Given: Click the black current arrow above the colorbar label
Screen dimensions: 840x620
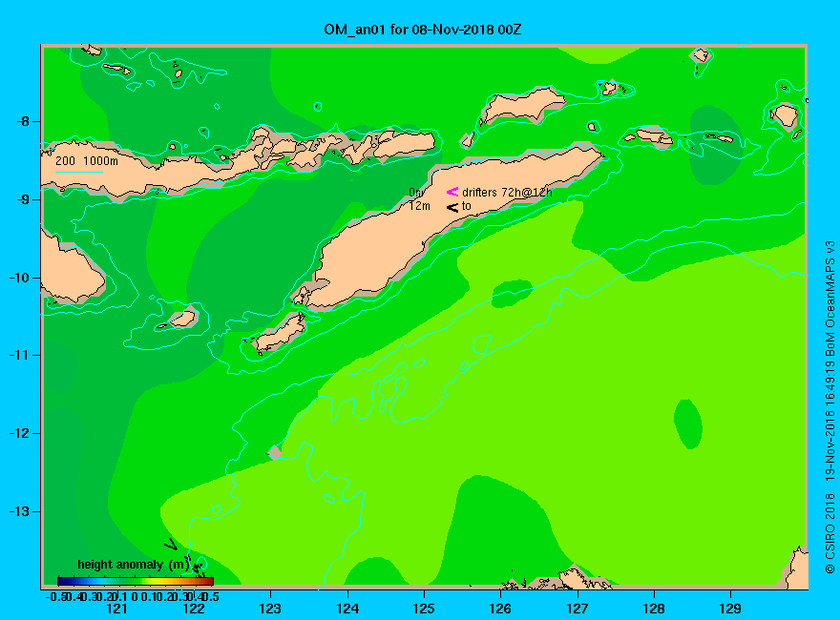Looking at the screenshot, I should point(171,544).
